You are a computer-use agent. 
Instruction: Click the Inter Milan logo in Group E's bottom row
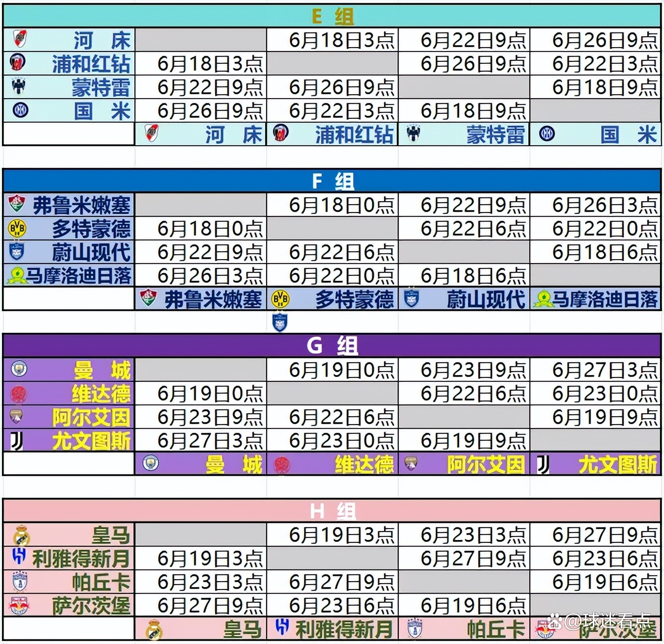[x=547, y=134]
